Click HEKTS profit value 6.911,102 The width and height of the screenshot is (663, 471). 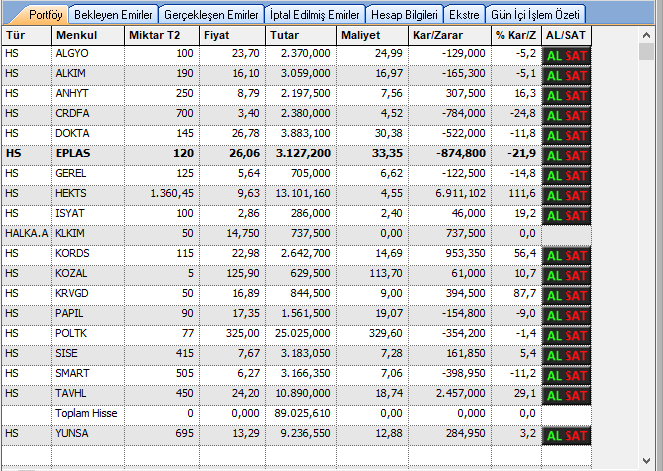(x=460, y=194)
